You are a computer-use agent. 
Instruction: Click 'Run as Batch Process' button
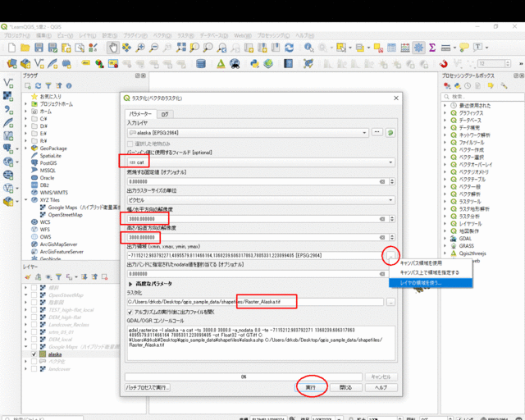[148, 387]
